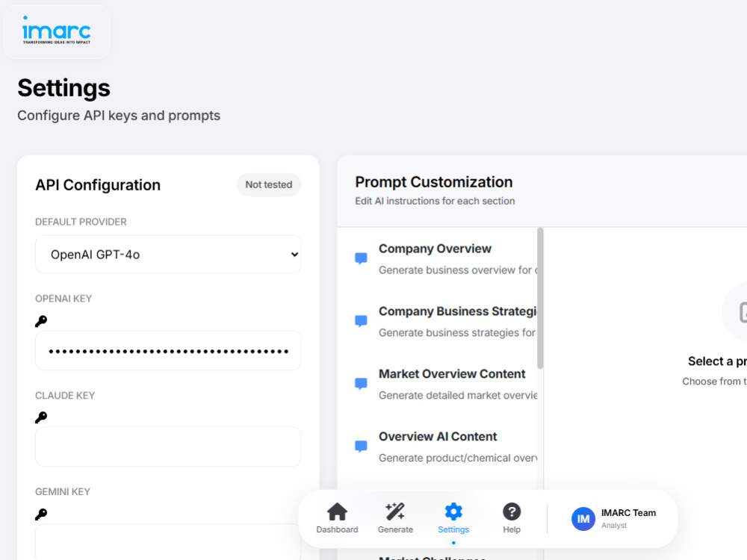Focus the Claude key input field
Screen dimensions: 747x560
(168, 447)
